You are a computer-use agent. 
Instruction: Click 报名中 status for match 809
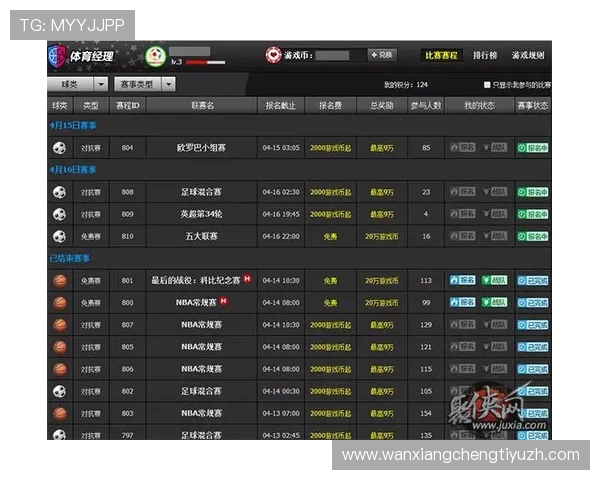point(533,214)
